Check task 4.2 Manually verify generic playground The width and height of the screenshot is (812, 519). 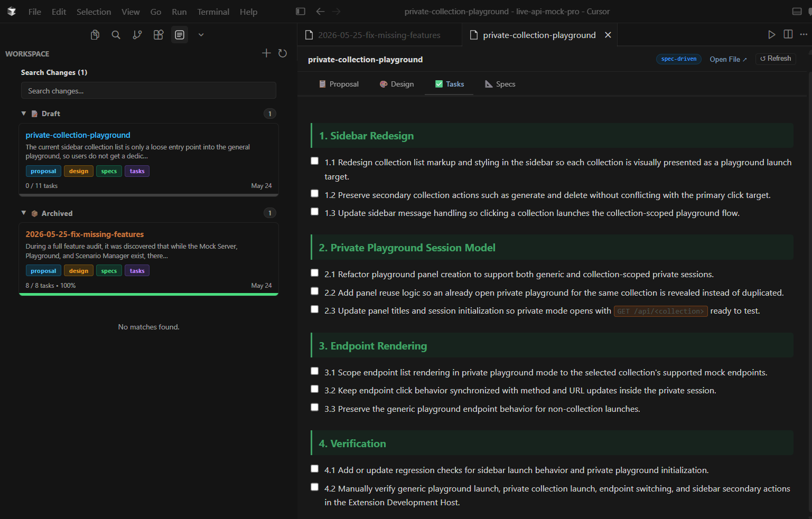[x=315, y=487]
